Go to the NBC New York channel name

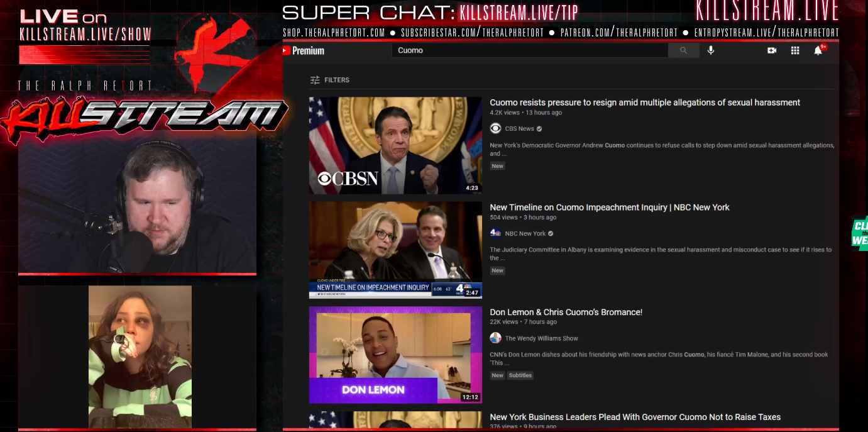coord(525,233)
